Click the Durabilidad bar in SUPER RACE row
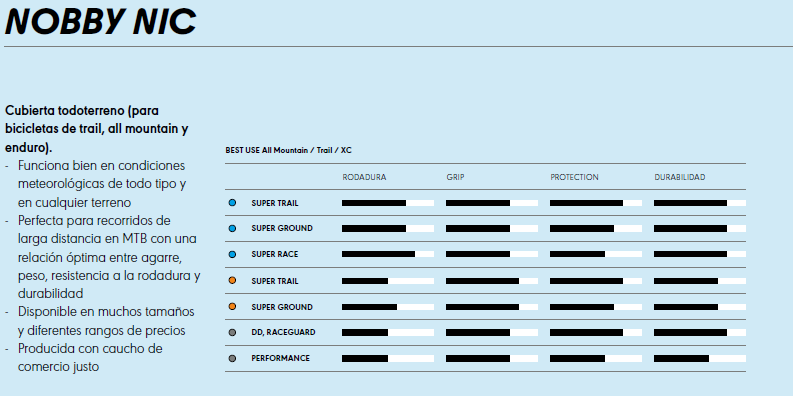This screenshot has height=396, width=793. 700,254
